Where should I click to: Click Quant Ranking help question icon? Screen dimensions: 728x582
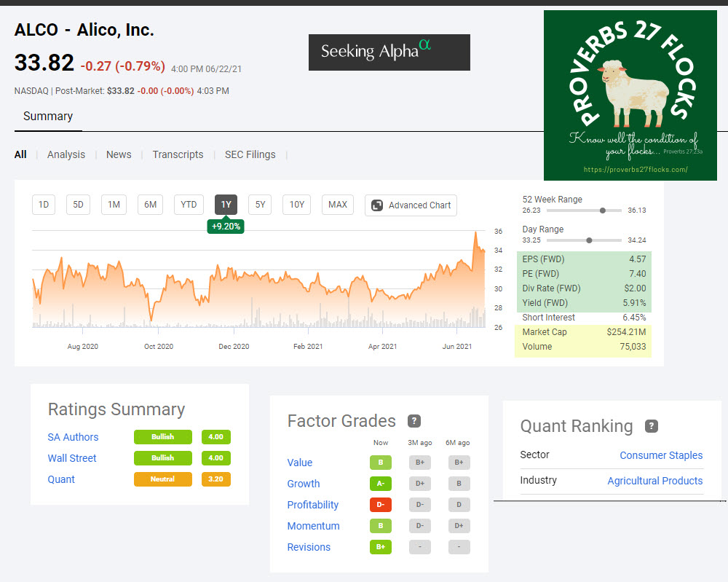(x=652, y=426)
